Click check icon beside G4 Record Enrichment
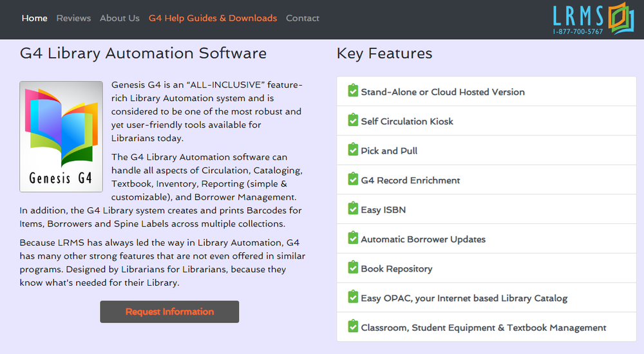 coord(353,180)
